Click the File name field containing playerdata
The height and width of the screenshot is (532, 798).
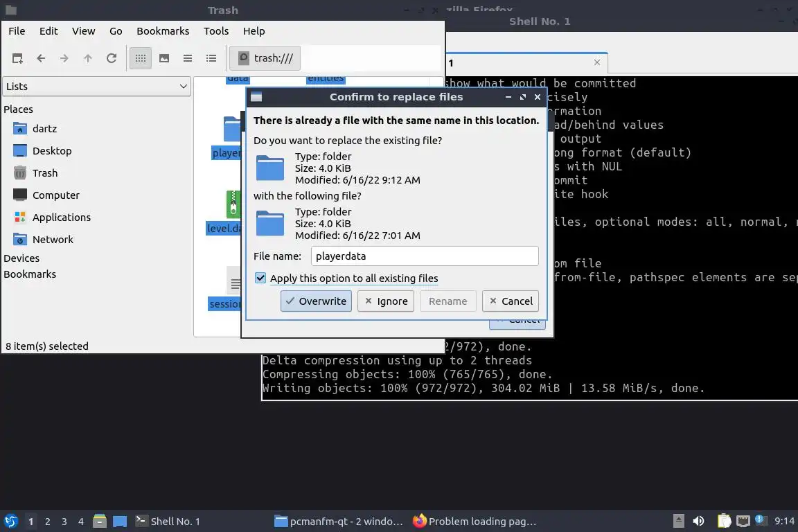point(425,256)
